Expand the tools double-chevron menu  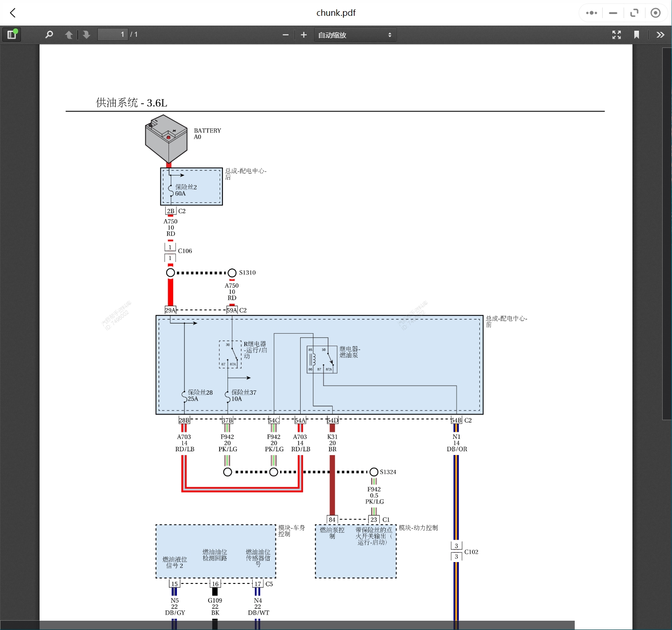coord(660,35)
